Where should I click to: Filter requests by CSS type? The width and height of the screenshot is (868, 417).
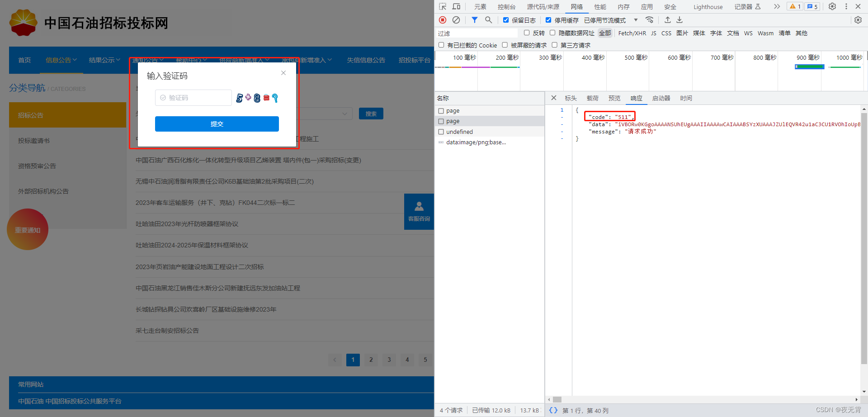666,33
